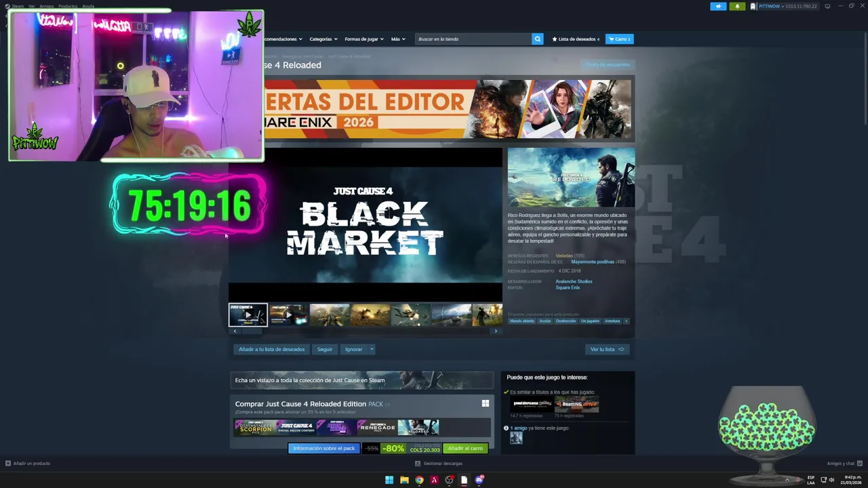This screenshot has height=488, width=868.
Task: Click the Seguir button
Action: [x=325, y=349]
